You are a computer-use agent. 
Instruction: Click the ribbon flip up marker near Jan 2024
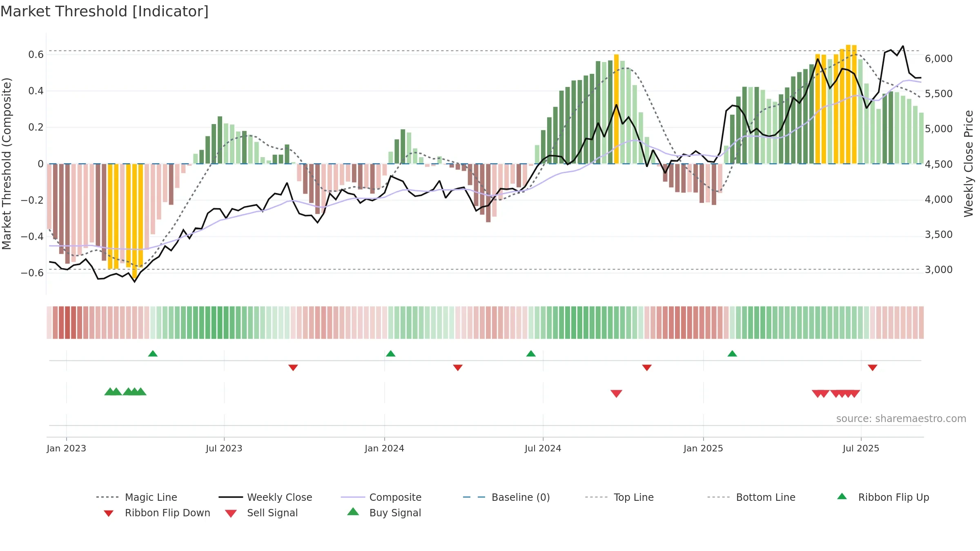tap(391, 353)
